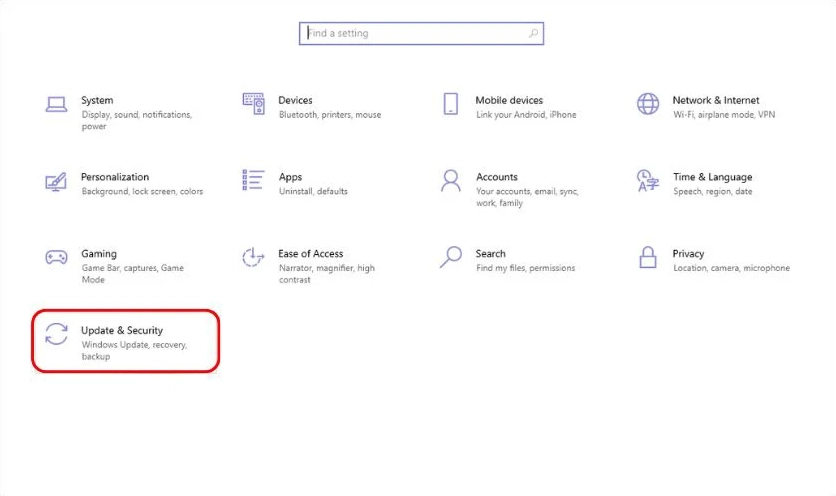Click 'Speech, region, date' description
Viewport: 836px width, 496px height.
[713, 191]
